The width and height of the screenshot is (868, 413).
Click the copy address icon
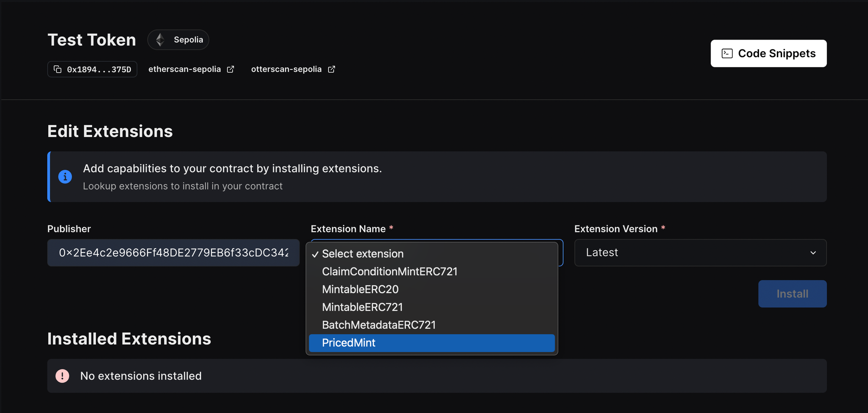coord(58,69)
